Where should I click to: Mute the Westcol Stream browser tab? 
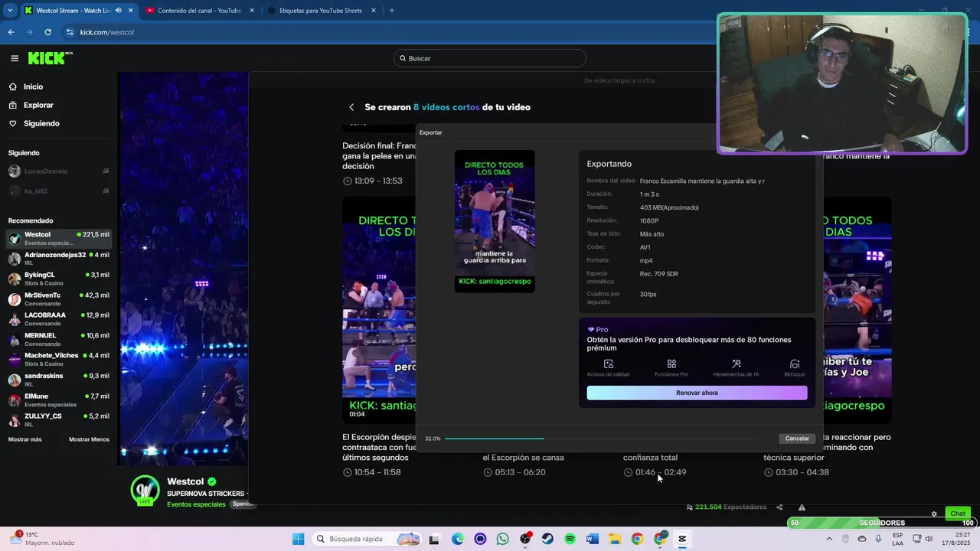coord(118,11)
